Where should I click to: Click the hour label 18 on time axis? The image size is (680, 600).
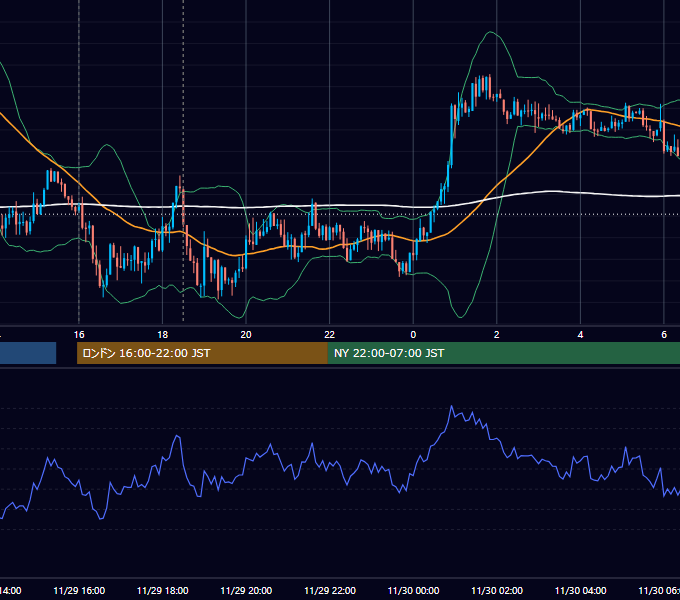tap(162, 335)
